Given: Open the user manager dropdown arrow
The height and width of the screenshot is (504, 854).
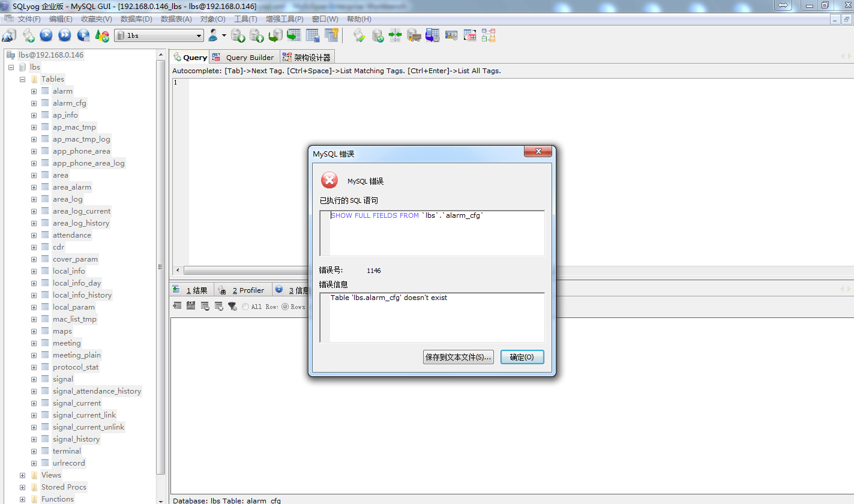Looking at the screenshot, I should point(224,35).
